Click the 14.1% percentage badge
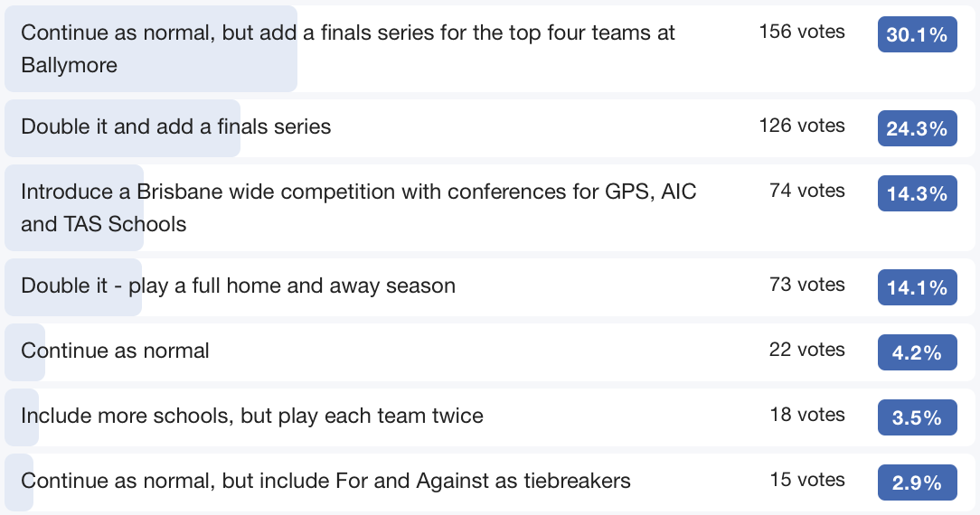 [x=917, y=287]
